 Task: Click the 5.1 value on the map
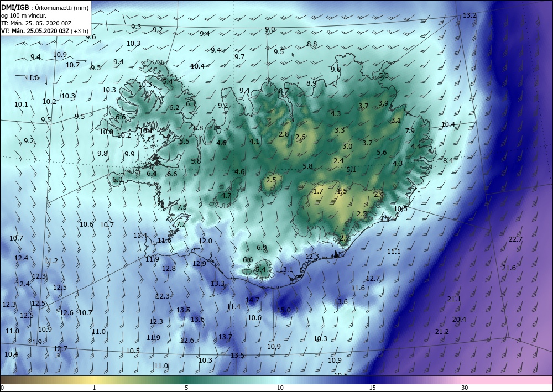(x=351, y=170)
